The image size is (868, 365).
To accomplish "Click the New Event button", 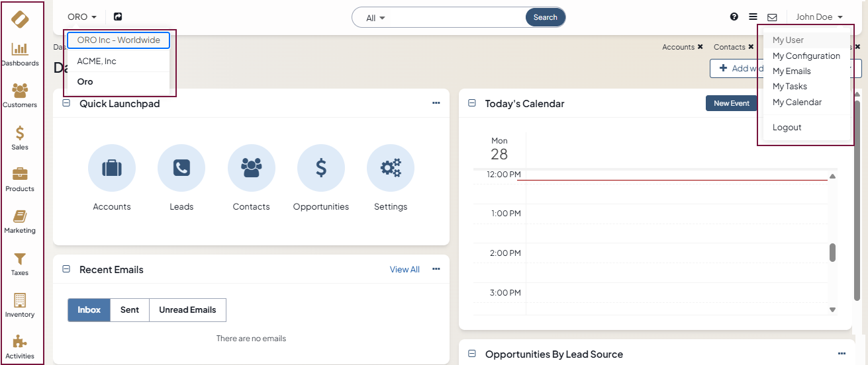I will click(x=731, y=103).
